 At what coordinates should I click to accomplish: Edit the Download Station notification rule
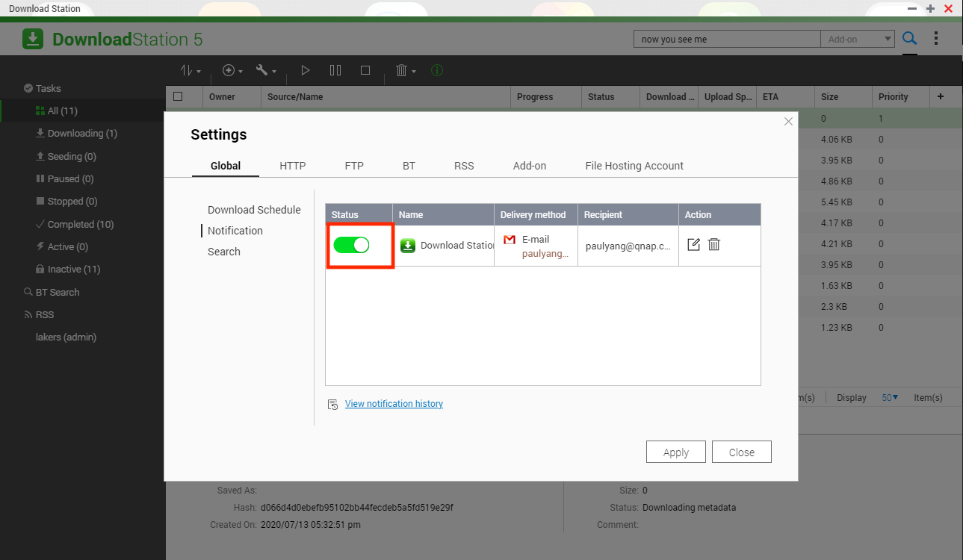[x=693, y=244]
